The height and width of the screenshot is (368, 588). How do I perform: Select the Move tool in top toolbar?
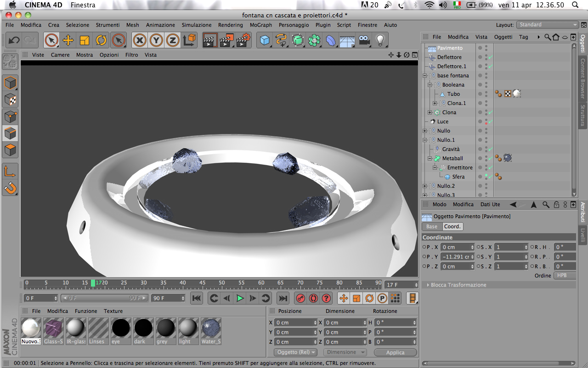68,40
